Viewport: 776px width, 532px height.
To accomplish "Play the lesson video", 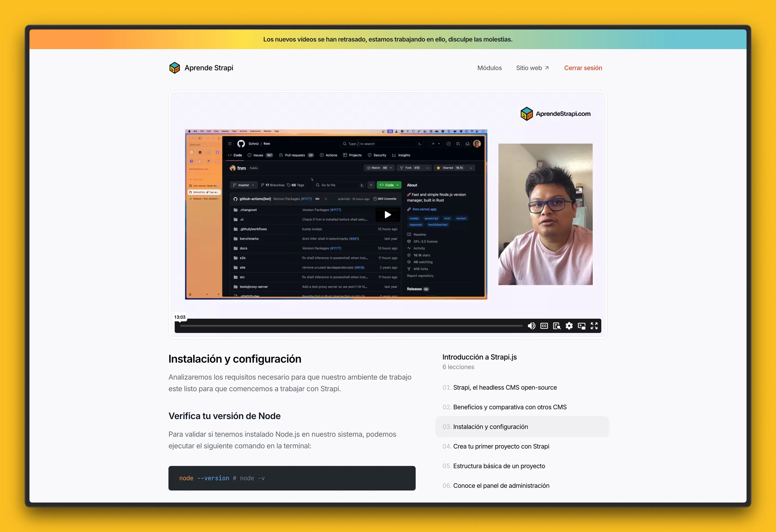I will pos(388,214).
